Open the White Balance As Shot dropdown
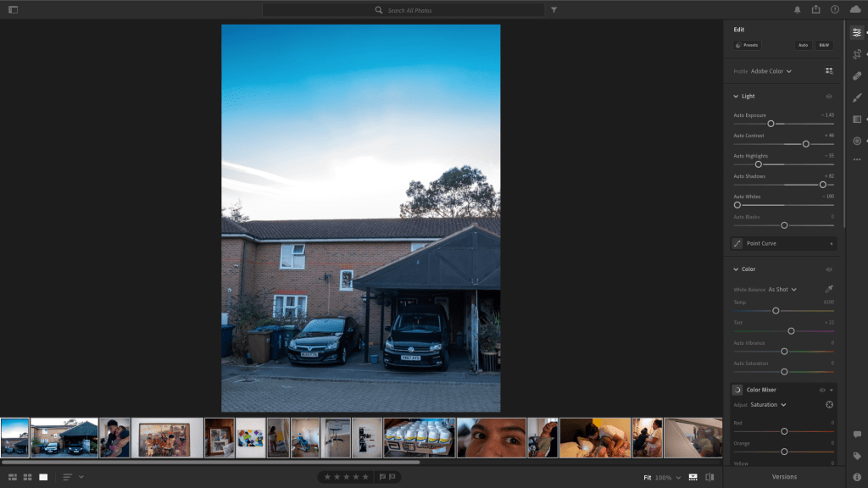868x488 pixels. point(782,290)
